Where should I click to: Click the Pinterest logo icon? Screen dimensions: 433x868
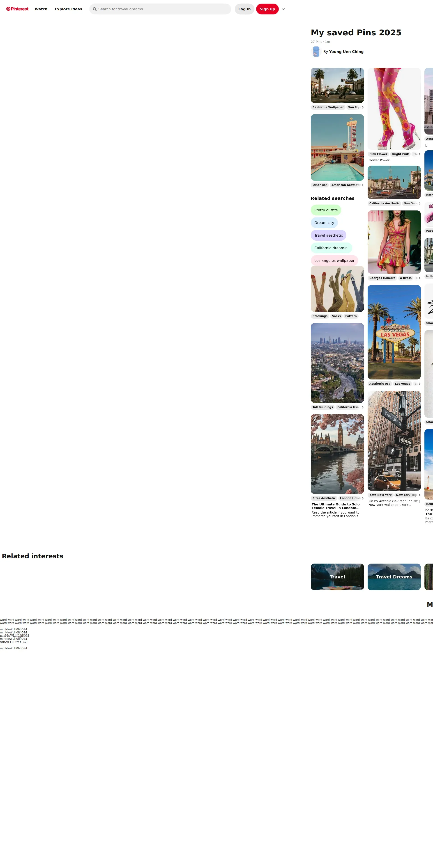tap(8, 9)
